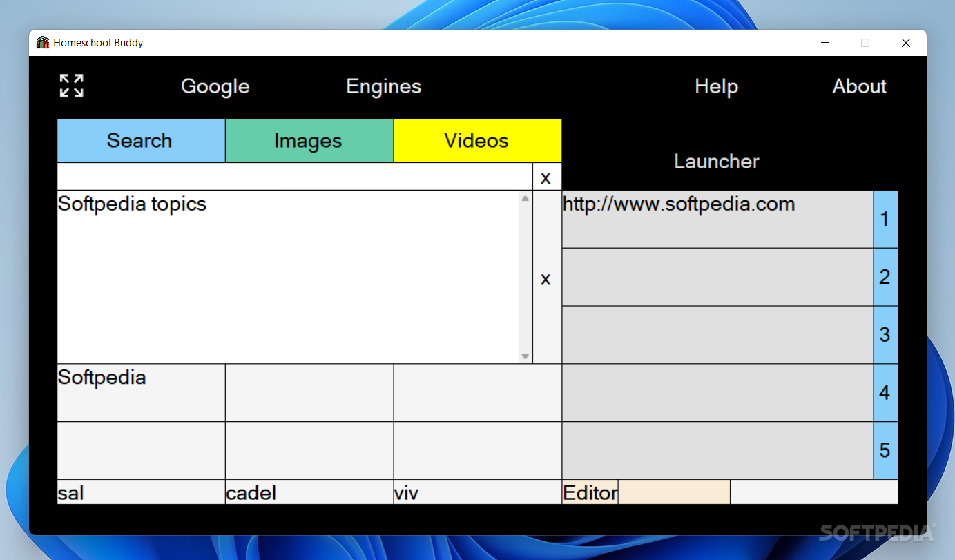Launch slot 2 with the blue 2 button
The image size is (955, 560).
(x=885, y=278)
